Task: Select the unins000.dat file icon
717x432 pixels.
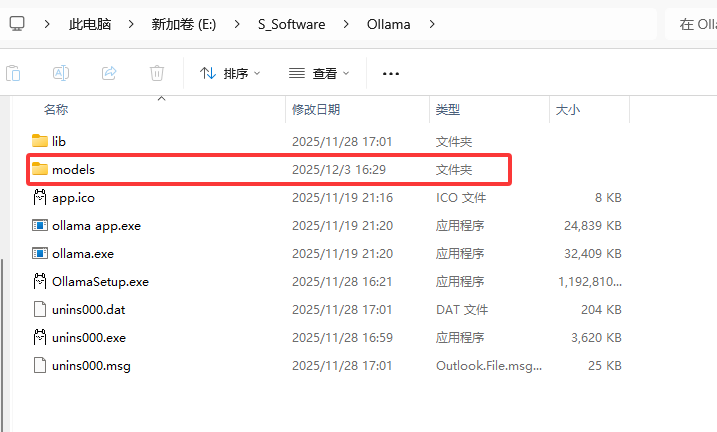Action: (x=40, y=309)
